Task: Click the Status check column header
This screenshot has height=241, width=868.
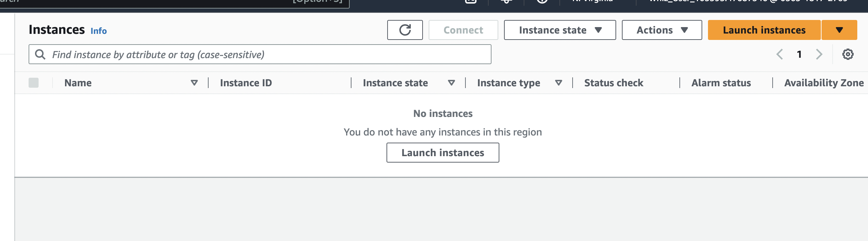Action: (613, 83)
